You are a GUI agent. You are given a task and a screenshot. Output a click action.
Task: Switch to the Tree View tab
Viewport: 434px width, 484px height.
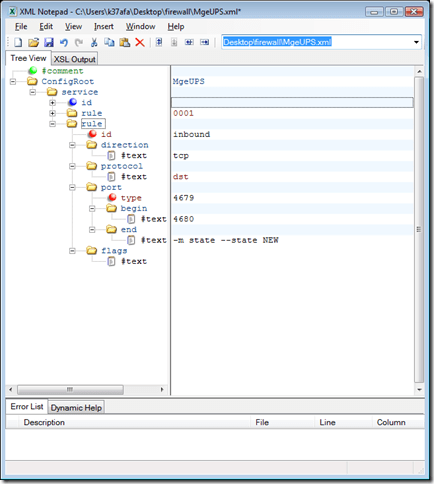tap(28, 58)
